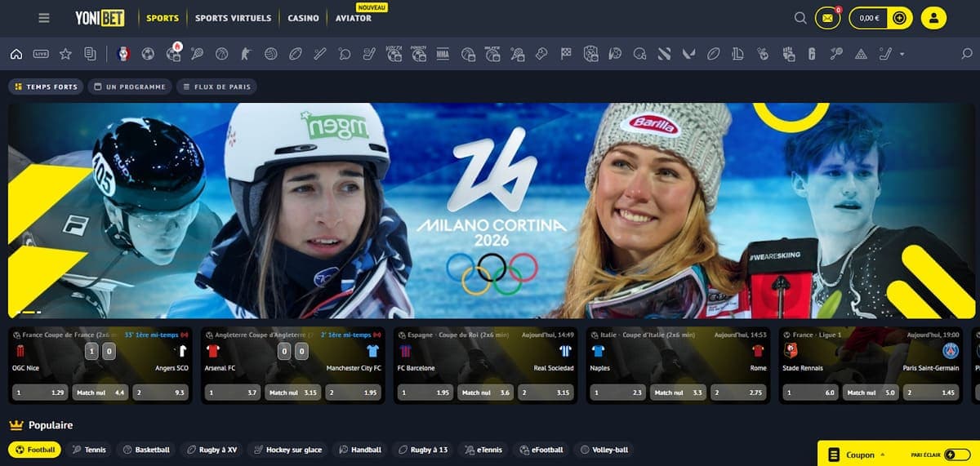
Task: Search sports with magnifier in sports bar
Action: [x=966, y=55]
